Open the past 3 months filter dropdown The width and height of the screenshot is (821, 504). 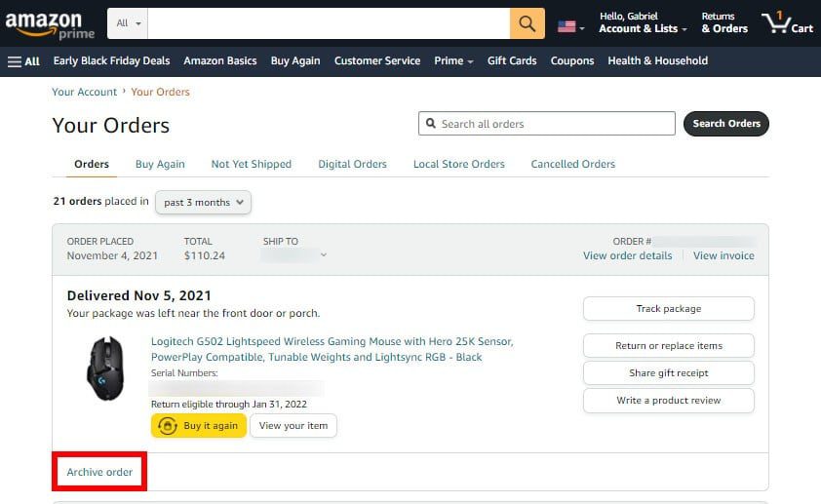coord(203,203)
